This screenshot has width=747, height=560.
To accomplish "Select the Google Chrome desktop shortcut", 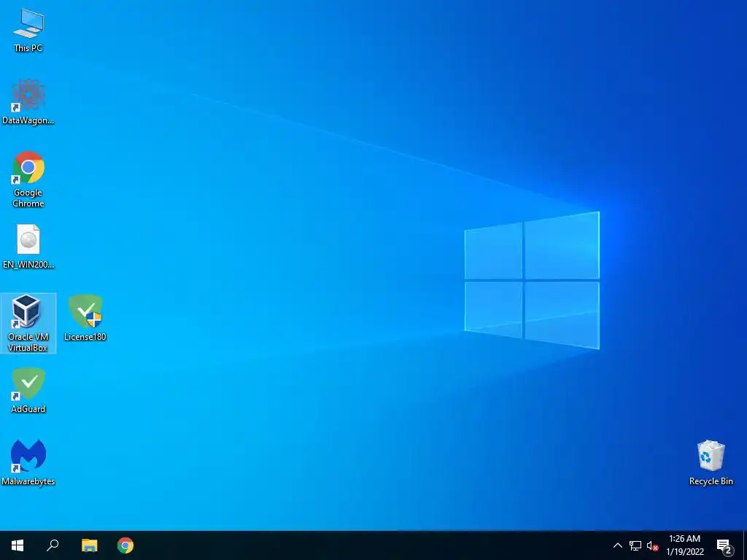I will [x=28, y=179].
